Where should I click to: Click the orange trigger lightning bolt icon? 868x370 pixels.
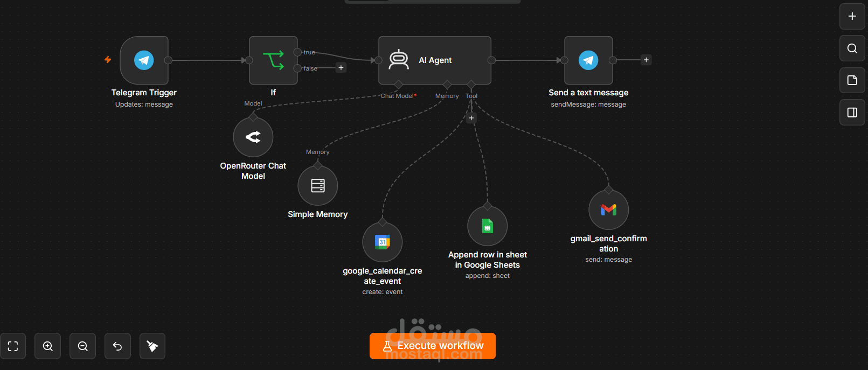tap(108, 60)
